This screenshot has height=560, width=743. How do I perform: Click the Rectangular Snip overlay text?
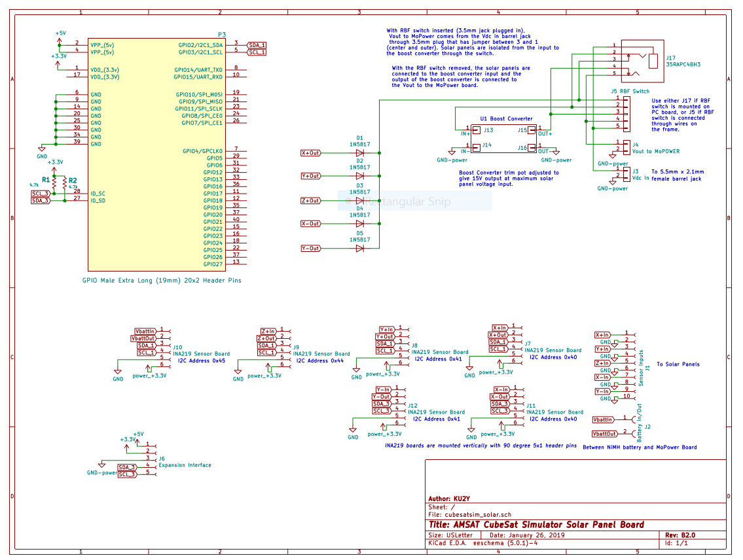[407, 202]
